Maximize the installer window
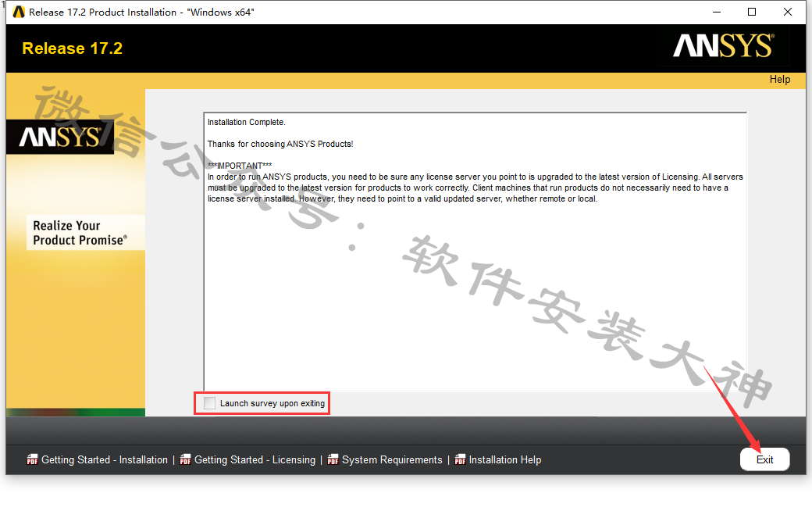The image size is (812, 511). pyautogui.click(x=752, y=12)
